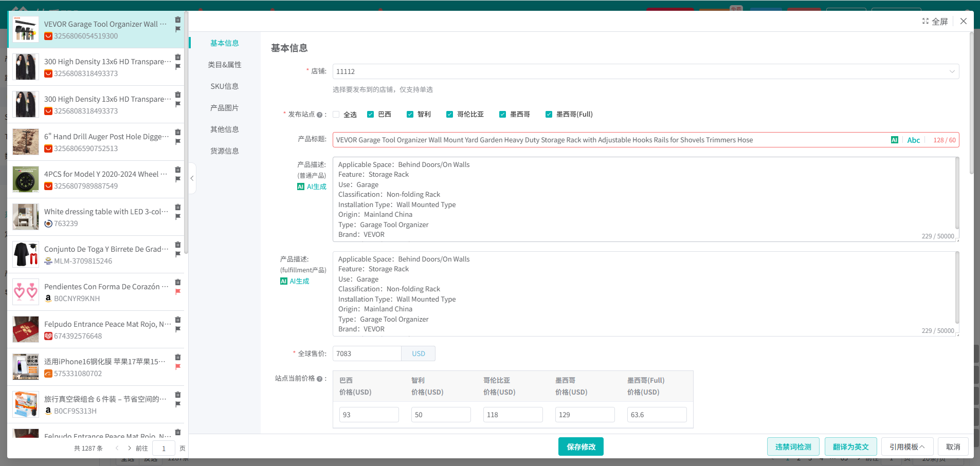
Task: Click the form's vertical scrollbar
Action: 971,103
